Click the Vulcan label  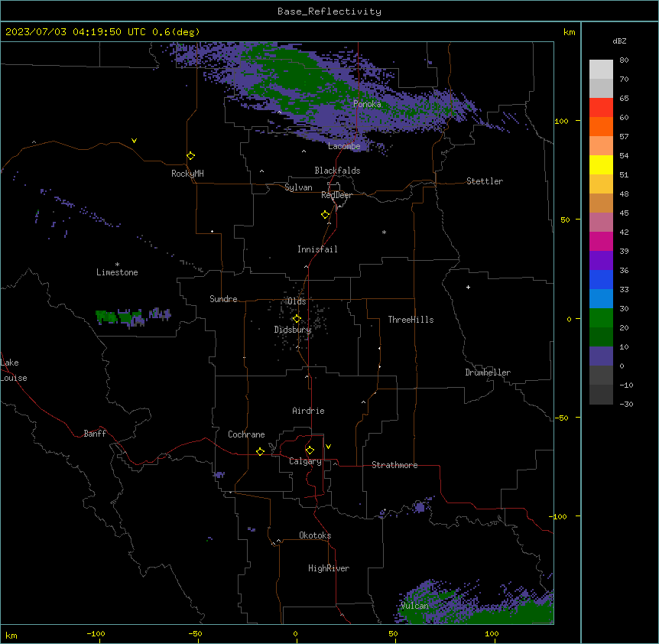click(414, 606)
